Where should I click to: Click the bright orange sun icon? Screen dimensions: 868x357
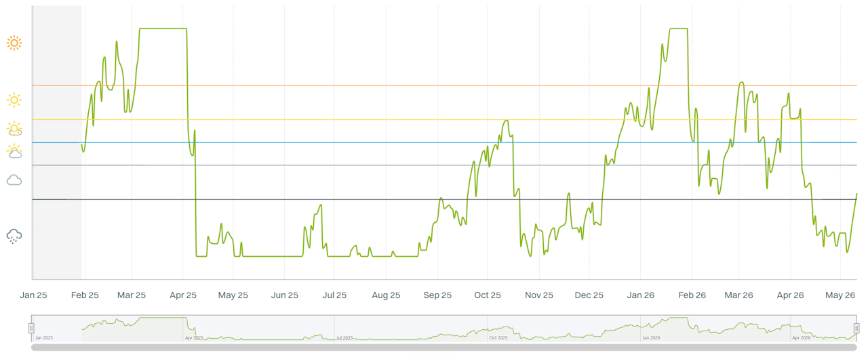(14, 43)
